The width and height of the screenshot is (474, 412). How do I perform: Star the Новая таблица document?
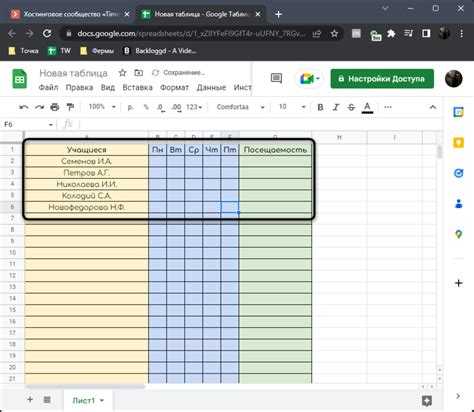[122, 73]
